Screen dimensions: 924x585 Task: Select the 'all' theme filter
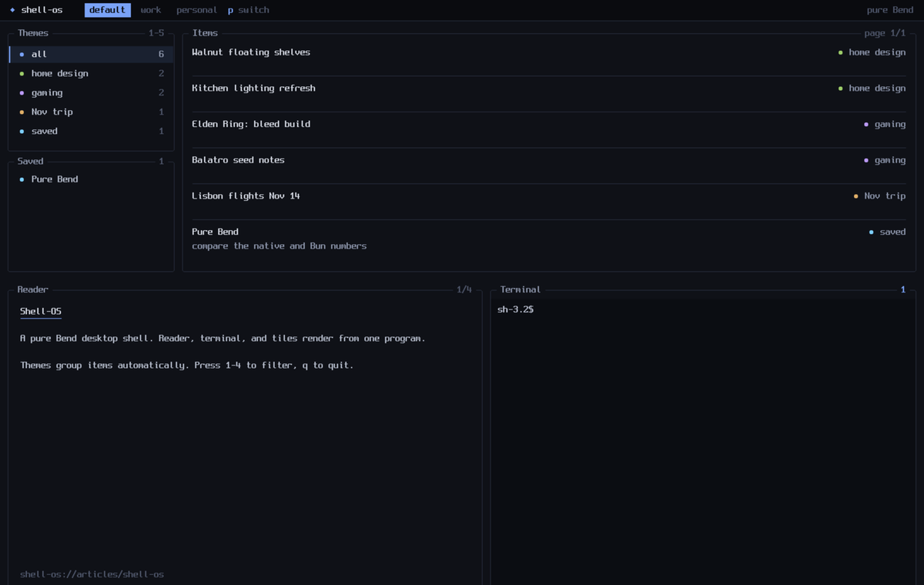pos(91,54)
